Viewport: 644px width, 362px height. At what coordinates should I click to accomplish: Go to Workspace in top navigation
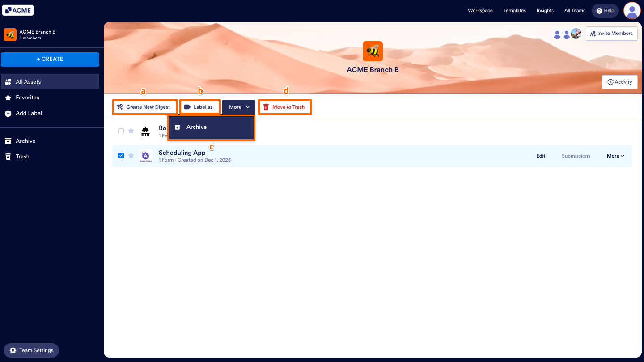pos(480,10)
